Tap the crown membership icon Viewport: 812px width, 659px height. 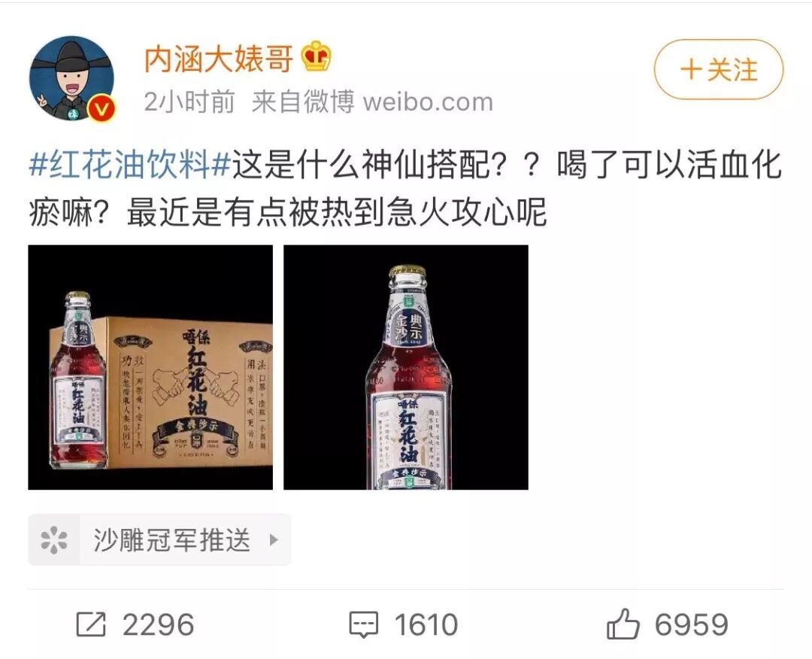pyautogui.click(x=316, y=56)
